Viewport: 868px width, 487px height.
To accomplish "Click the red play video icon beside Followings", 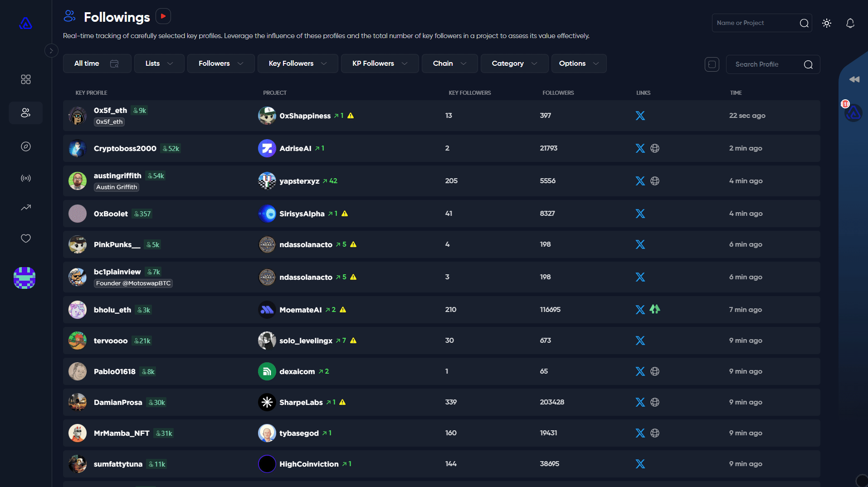I will 163,16.
